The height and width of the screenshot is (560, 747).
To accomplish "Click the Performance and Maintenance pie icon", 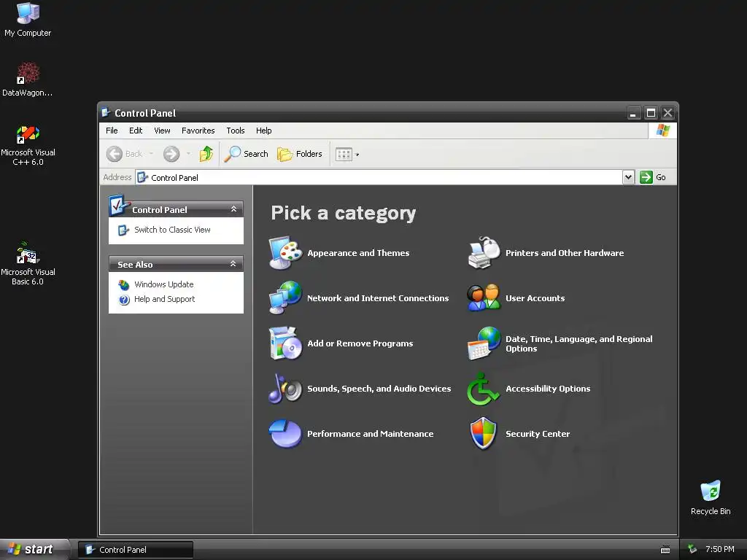I will (285, 433).
